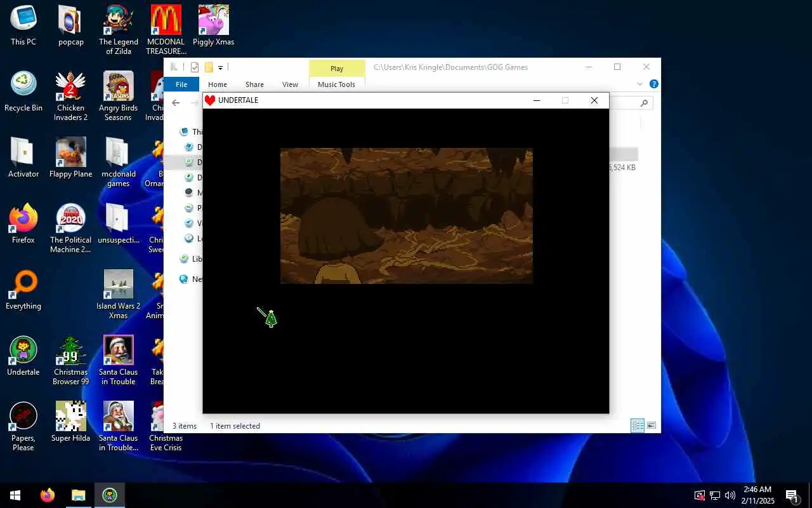Open the Recycle Bin
Viewport: 812px width, 508px height.
(x=23, y=92)
